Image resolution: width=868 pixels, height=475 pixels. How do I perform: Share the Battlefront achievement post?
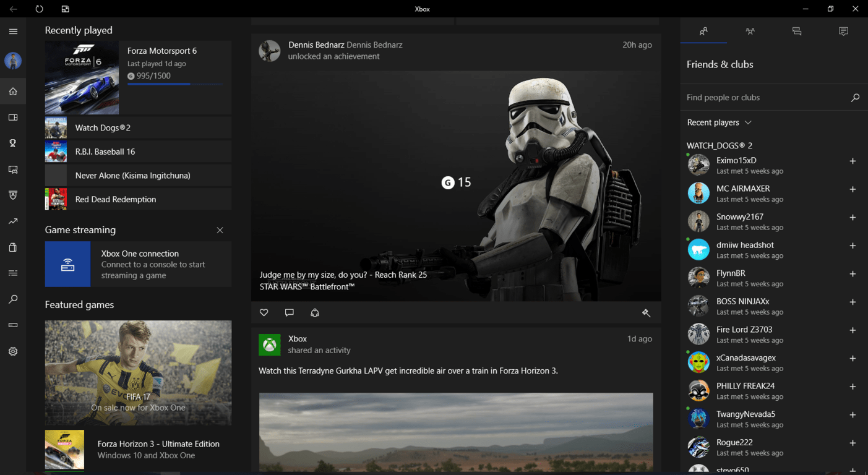pyautogui.click(x=315, y=313)
